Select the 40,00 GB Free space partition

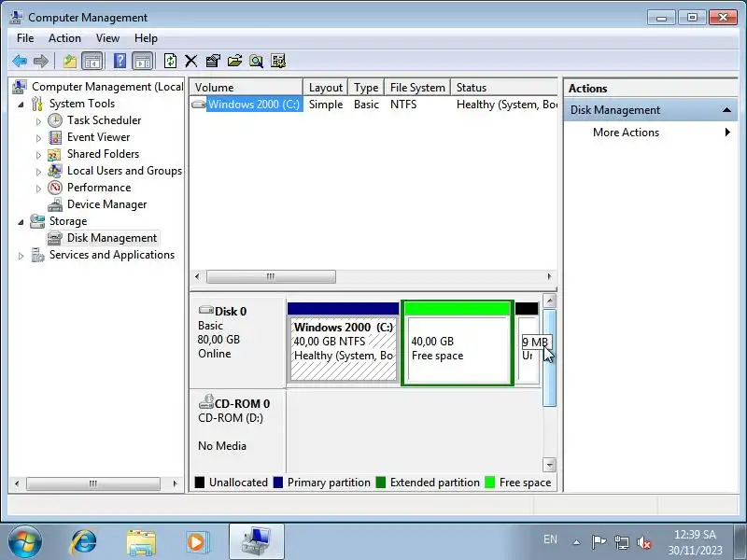pos(458,343)
